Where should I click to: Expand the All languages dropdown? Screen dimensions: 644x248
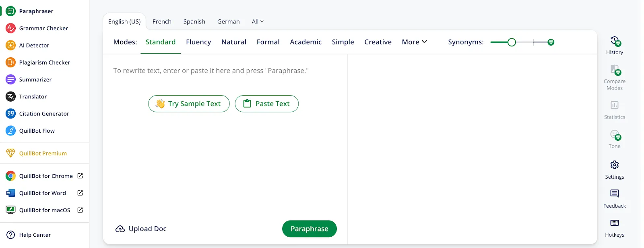(x=258, y=22)
